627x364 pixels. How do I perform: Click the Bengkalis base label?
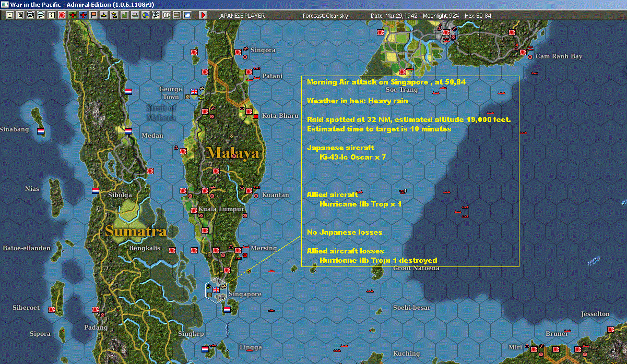(145, 248)
